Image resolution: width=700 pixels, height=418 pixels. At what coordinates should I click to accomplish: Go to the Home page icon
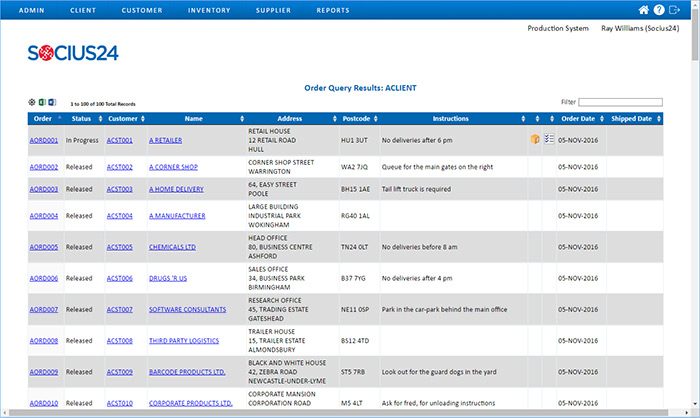coord(643,10)
